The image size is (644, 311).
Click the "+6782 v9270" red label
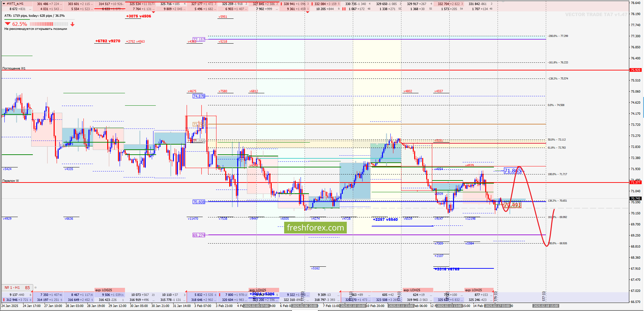click(x=108, y=41)
